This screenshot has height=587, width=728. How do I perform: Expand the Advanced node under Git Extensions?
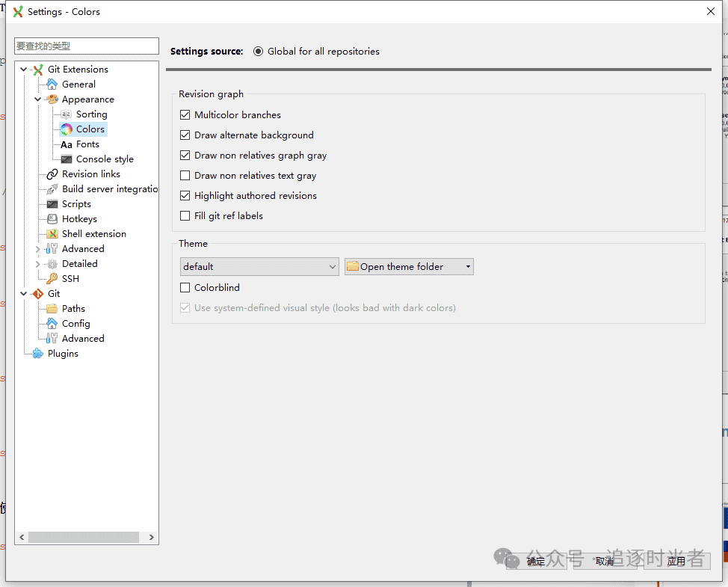pyautogui.click(x=37, y=248)
